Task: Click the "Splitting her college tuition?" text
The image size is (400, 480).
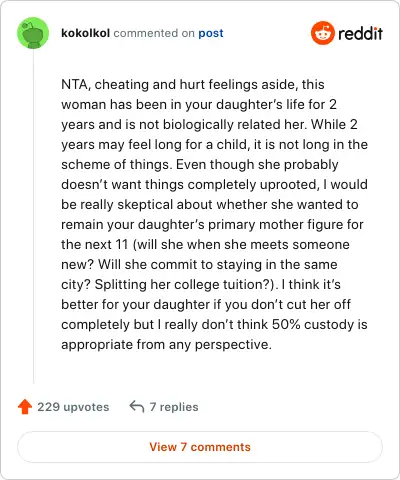Action: [186, 285]
